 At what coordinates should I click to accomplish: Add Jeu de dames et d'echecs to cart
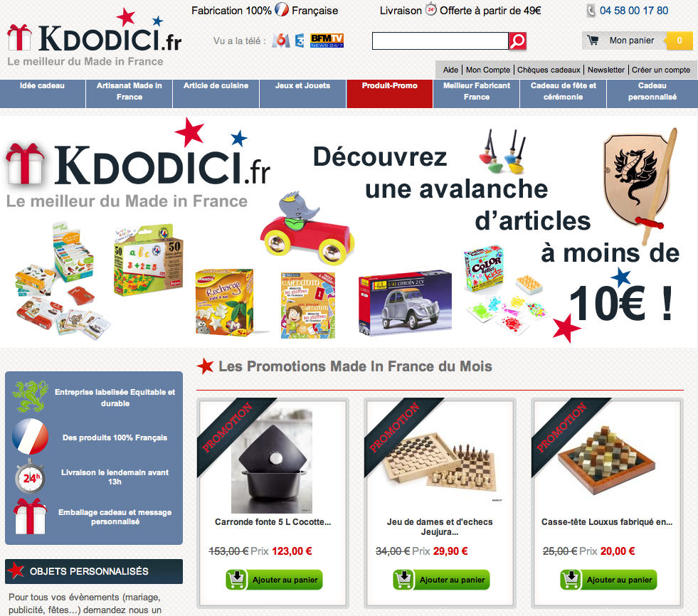coord(442,580)
